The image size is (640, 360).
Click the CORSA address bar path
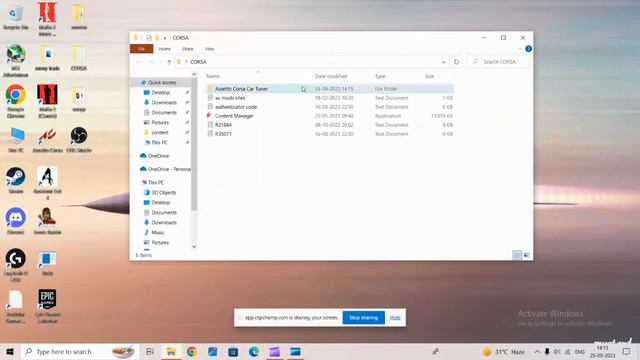click(x=198, y=62)
